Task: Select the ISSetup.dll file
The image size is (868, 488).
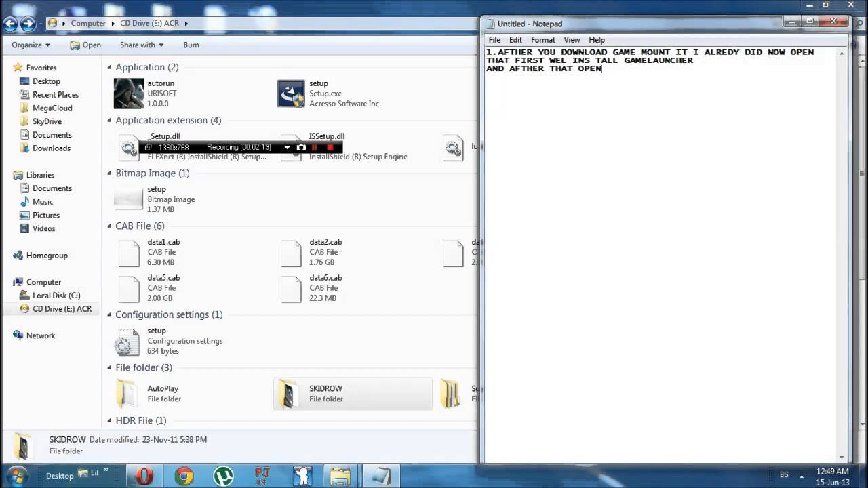Action: coord(291,146)
